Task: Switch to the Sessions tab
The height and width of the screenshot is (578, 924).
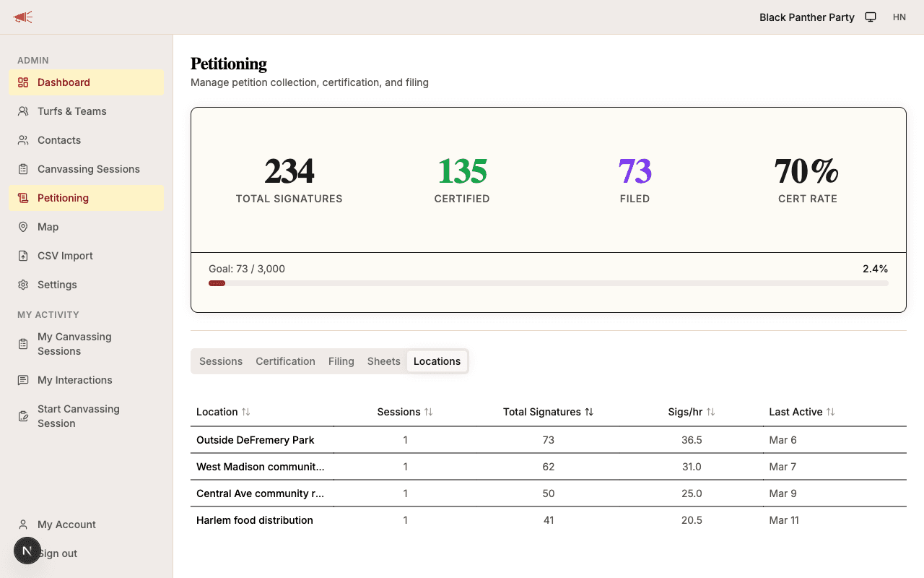Action: (221, 361)
